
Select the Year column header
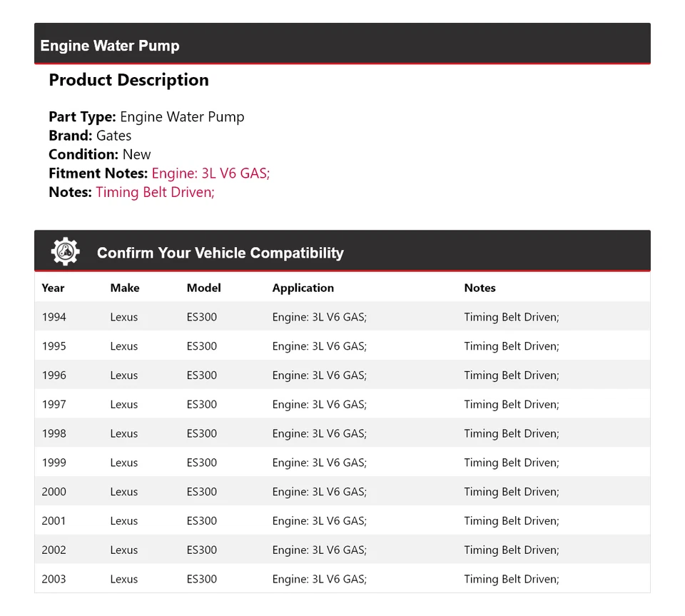point(53,288)
